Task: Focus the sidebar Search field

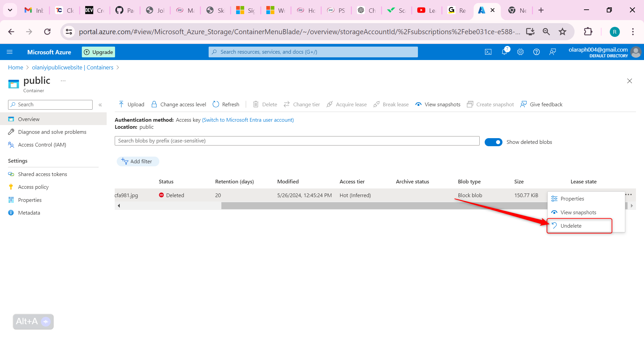Action: pos(50,105)
